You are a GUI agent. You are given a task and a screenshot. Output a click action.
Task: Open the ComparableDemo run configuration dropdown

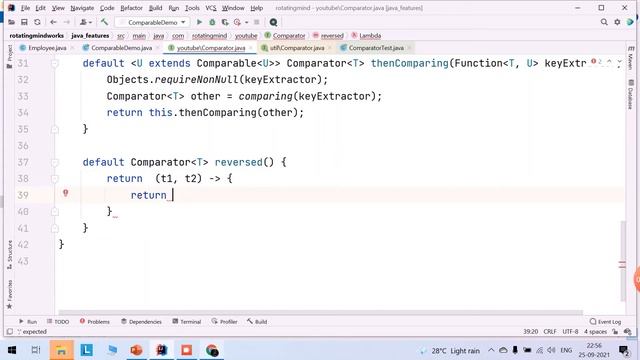(x=152, y=22)
